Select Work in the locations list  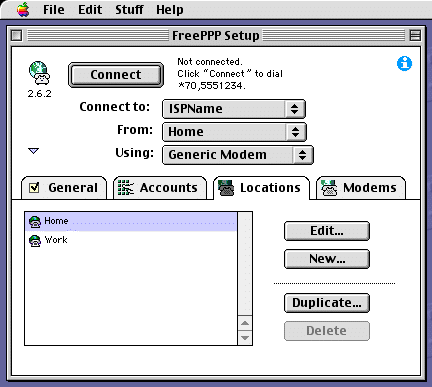(131, 240)
